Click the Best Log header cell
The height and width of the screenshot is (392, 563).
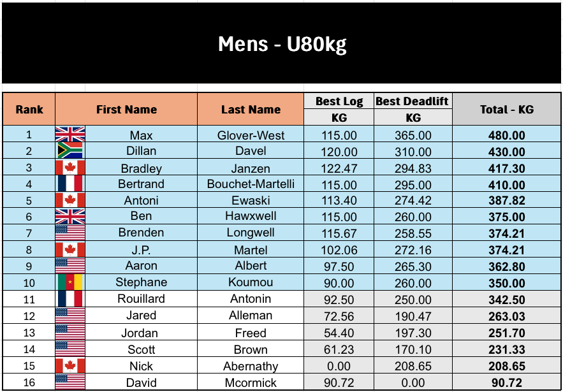[x=339, y=101]
